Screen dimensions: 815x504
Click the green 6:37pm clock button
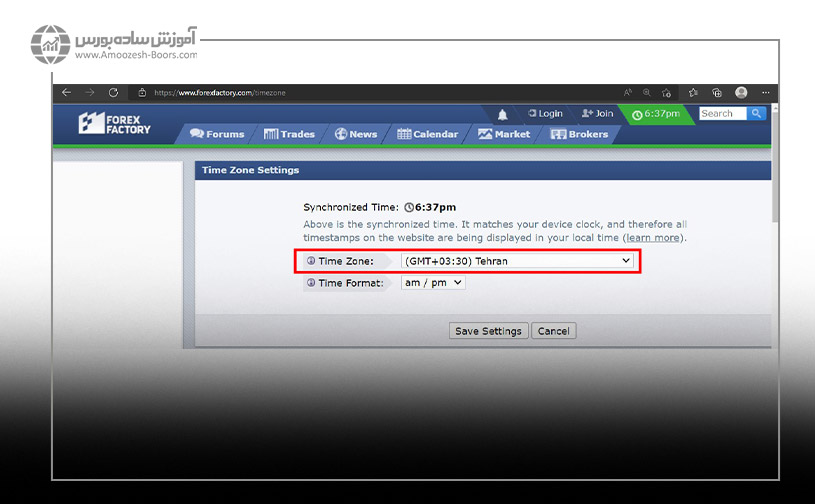click(656, 114)
